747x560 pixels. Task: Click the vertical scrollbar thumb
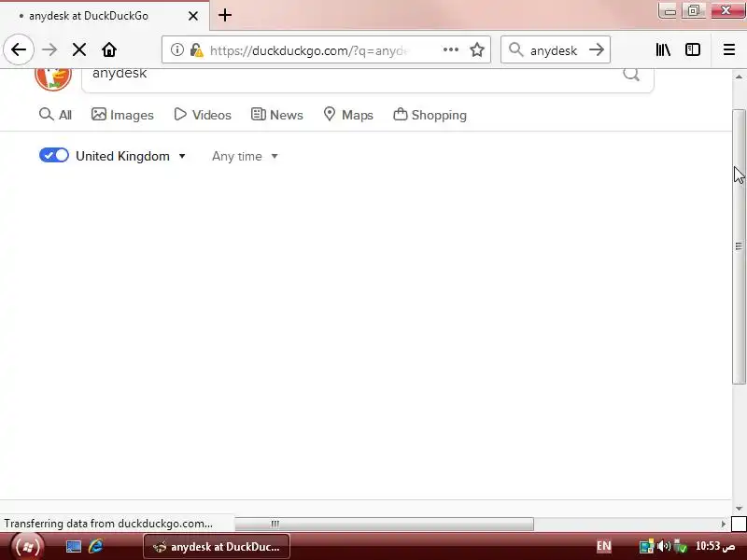(x=739, y=246)
